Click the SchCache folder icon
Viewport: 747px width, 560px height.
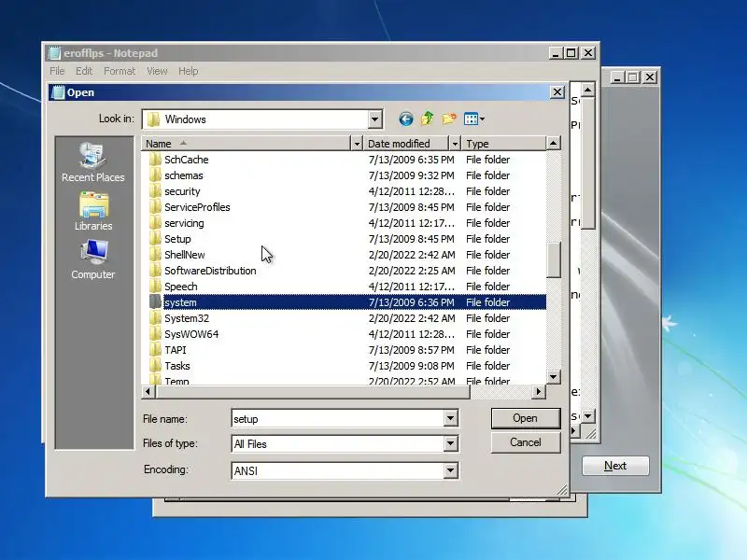tap(155, 160)
